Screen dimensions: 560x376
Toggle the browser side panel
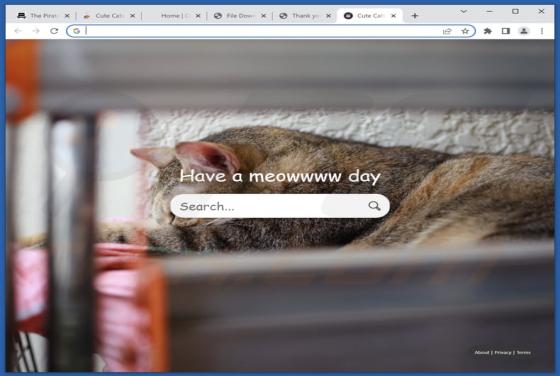pyautogui.click(x=506, y=31)
